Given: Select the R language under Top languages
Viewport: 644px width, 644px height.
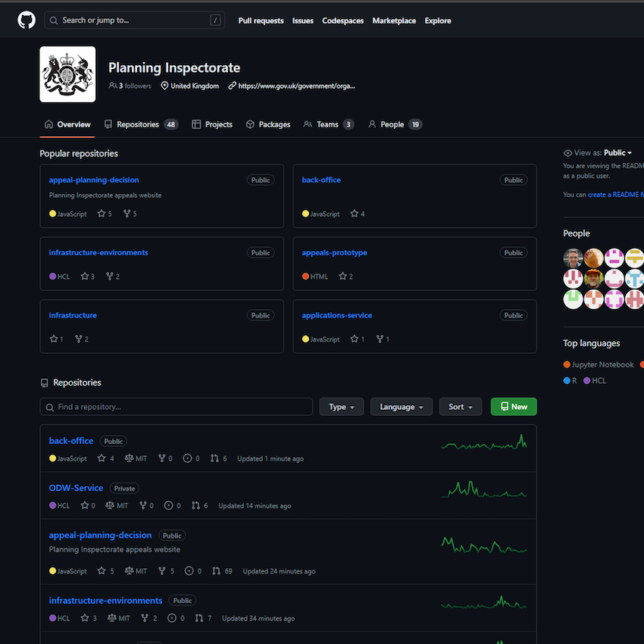Looking at the screenshot, I should (570, 381).
